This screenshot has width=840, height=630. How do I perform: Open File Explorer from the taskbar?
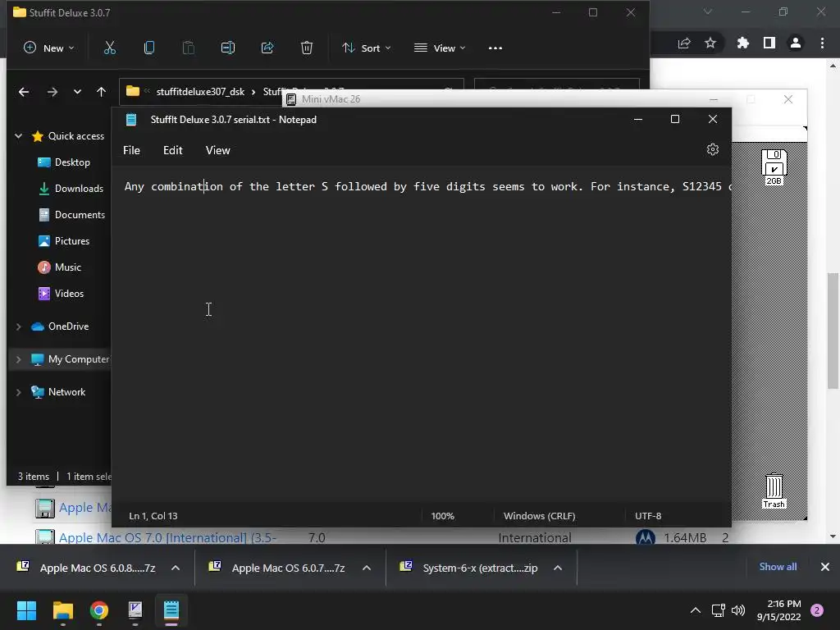[x=62, y=610]
